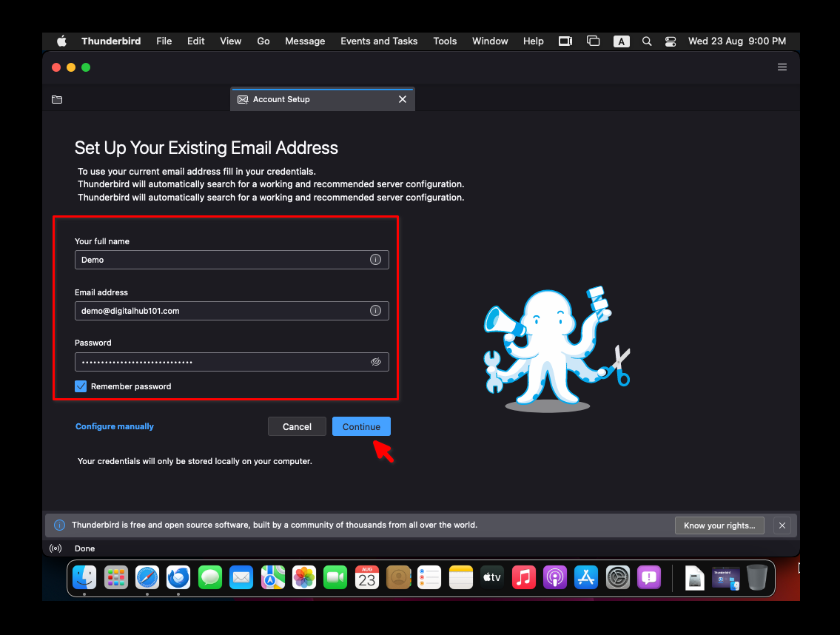
Task: Open the File menu
Action: coord(164,41)
